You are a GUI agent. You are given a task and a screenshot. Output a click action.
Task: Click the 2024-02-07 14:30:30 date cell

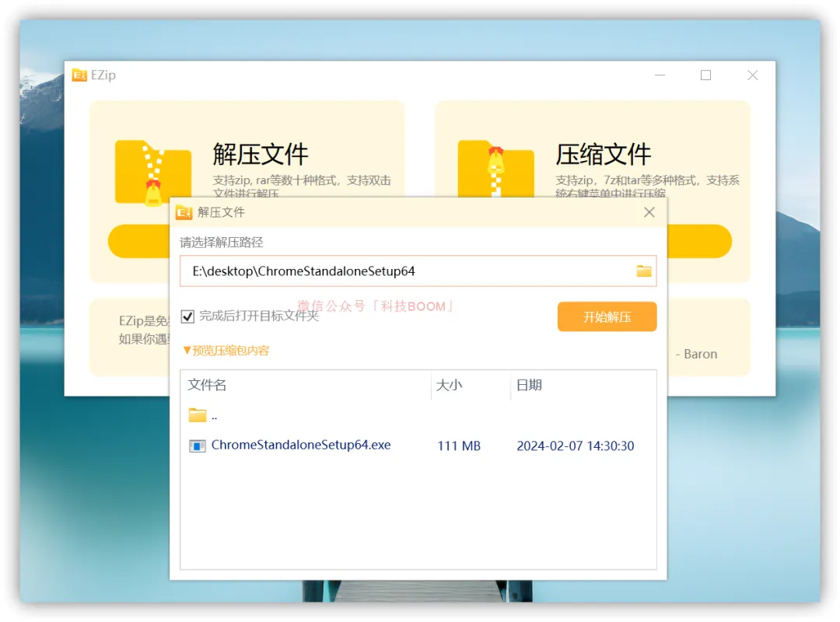(576, 446)
